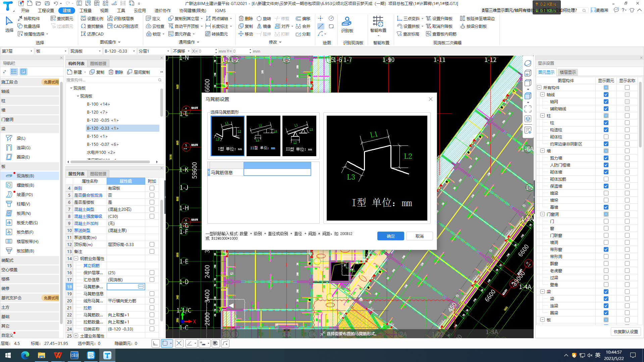Screen dimensions: 644x362
Task: Select the 镜像 tool
Action: [x=264, y=26]
